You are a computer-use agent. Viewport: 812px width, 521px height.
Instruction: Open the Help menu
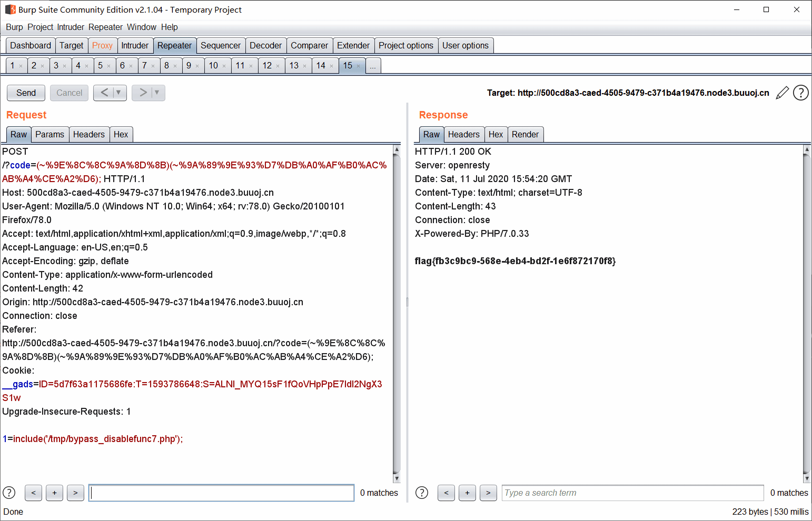pyautogui.click(x=169, y=27)
